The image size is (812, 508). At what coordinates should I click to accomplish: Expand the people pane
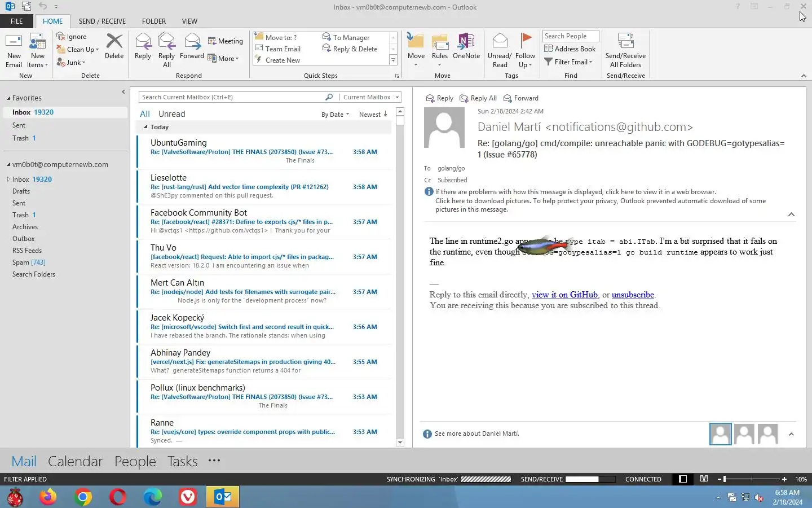[791, 434]
